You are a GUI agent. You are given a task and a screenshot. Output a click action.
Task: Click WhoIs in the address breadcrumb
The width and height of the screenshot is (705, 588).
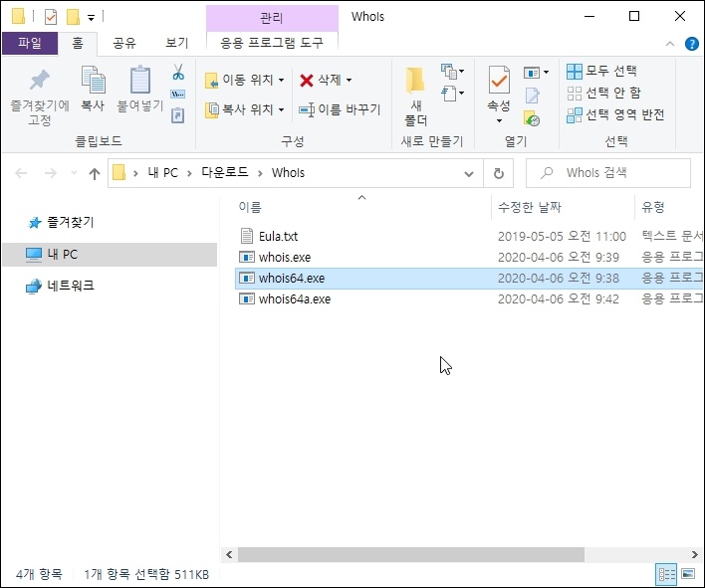pyautogui.click(x=288, y=173)
